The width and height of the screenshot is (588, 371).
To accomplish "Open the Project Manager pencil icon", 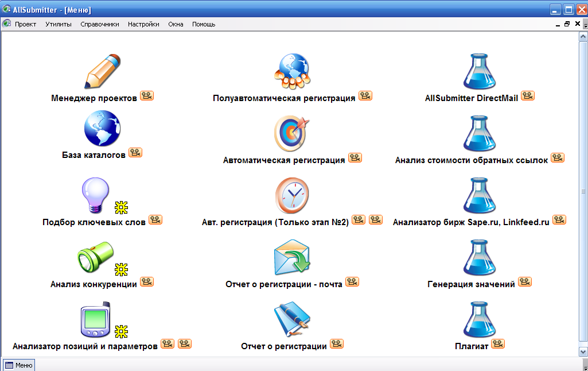I will pyautogui.click(x=103, y=71).
